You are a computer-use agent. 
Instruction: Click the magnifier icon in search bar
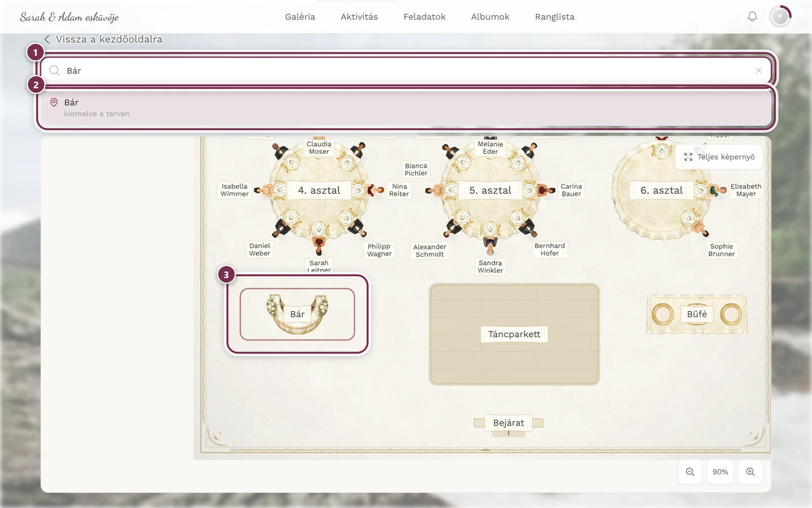click(55, 71)
